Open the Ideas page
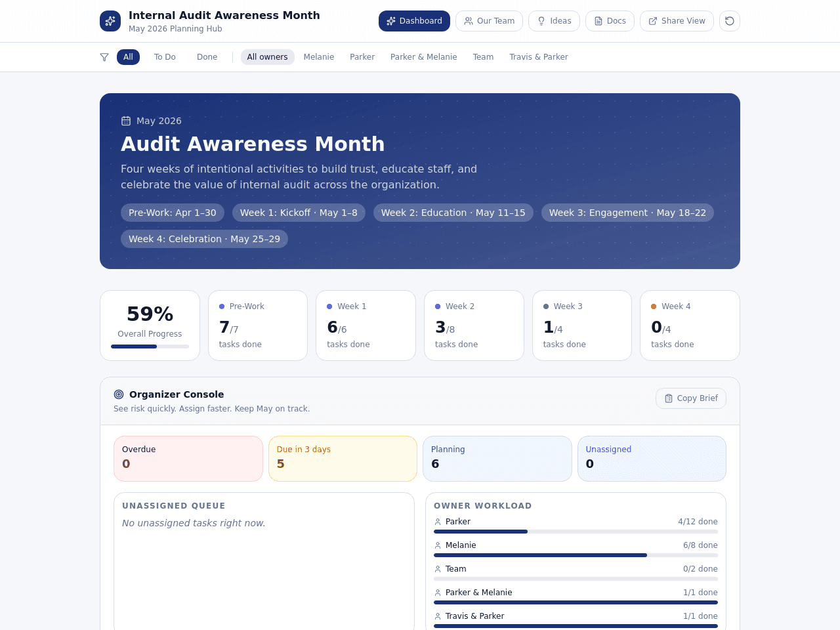This screenshot has width=840, height=630. pyautogui.click(x=554, y=21)
